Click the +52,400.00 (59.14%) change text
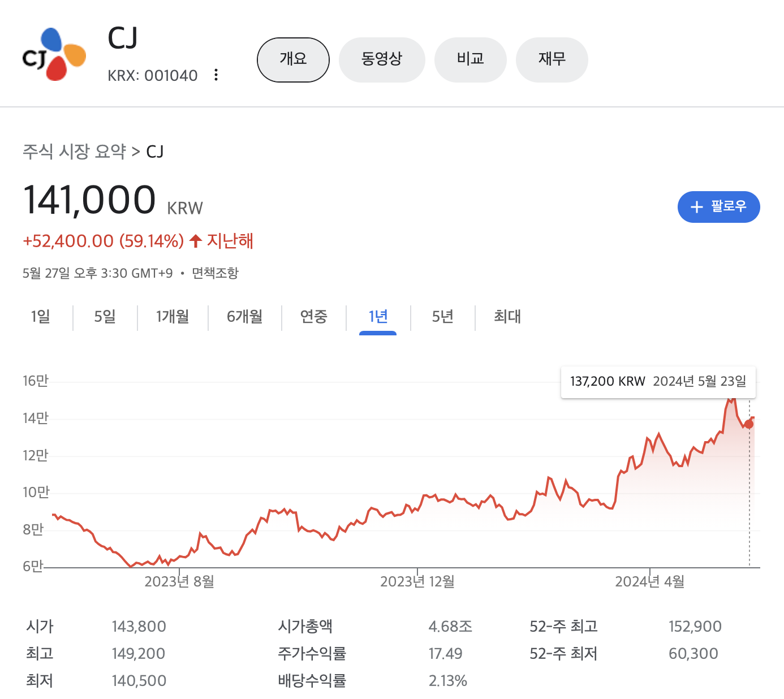 (103, 241)
